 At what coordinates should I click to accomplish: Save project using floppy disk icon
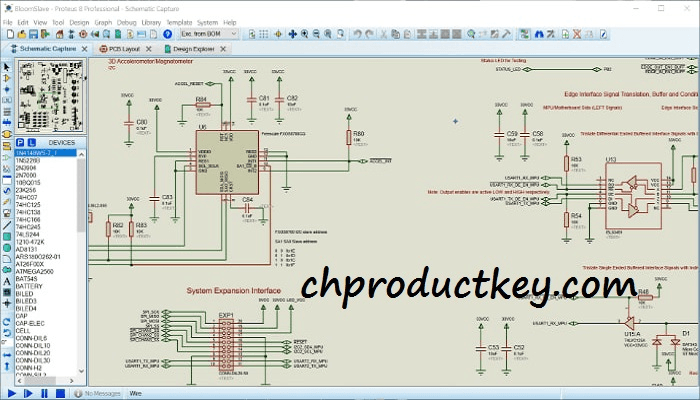coord(33,34)
